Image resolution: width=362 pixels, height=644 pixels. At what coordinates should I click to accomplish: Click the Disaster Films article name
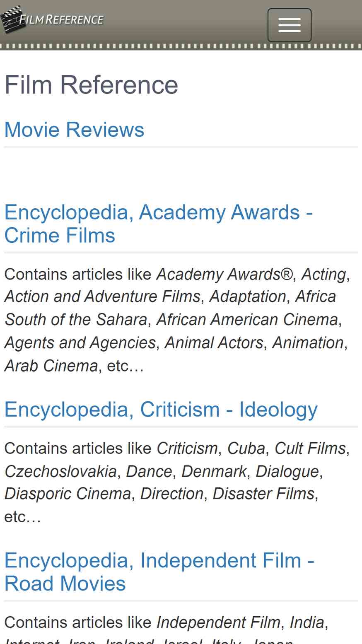[263, 494]
